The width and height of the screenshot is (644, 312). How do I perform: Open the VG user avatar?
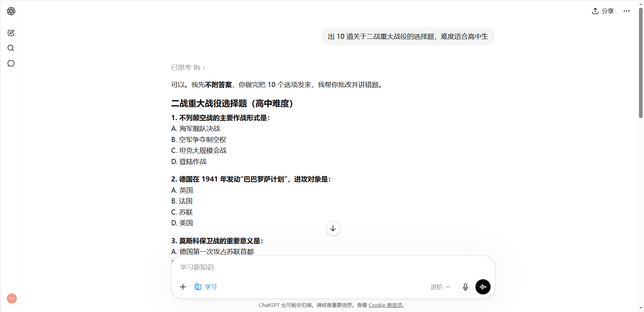coord(12,299)
